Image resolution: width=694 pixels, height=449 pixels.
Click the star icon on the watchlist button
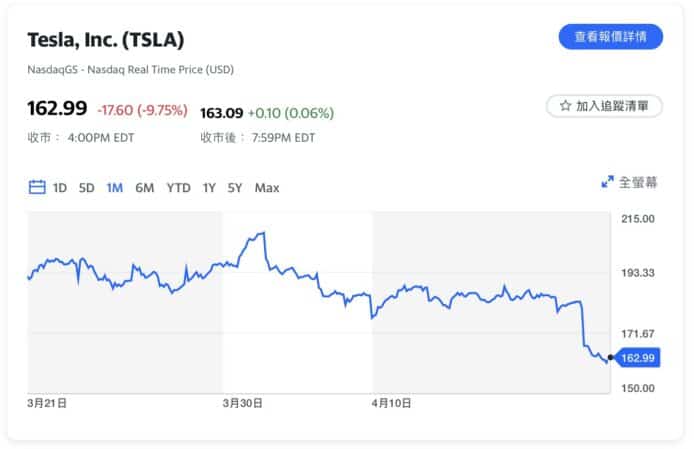pyautogui.click(x=565, y=105)
